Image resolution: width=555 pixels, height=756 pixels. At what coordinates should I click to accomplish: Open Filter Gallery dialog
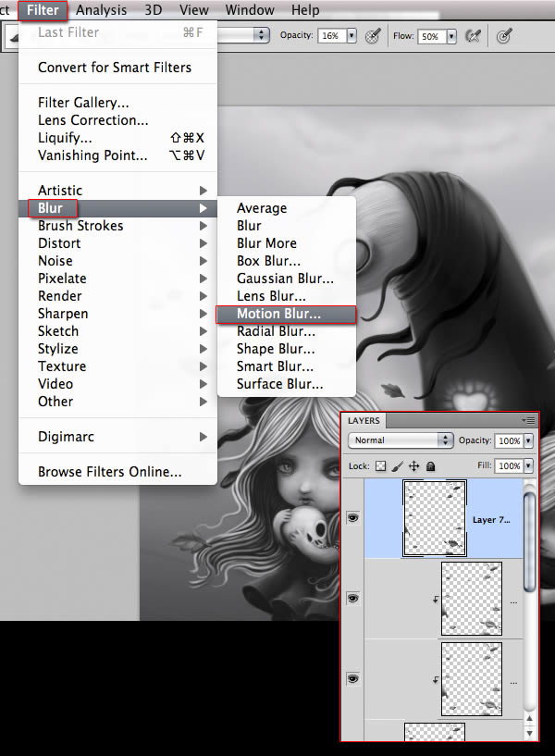[x=117, y=103]
